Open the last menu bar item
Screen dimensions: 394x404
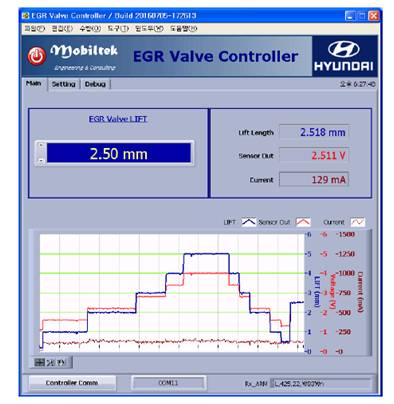(183, 29)
